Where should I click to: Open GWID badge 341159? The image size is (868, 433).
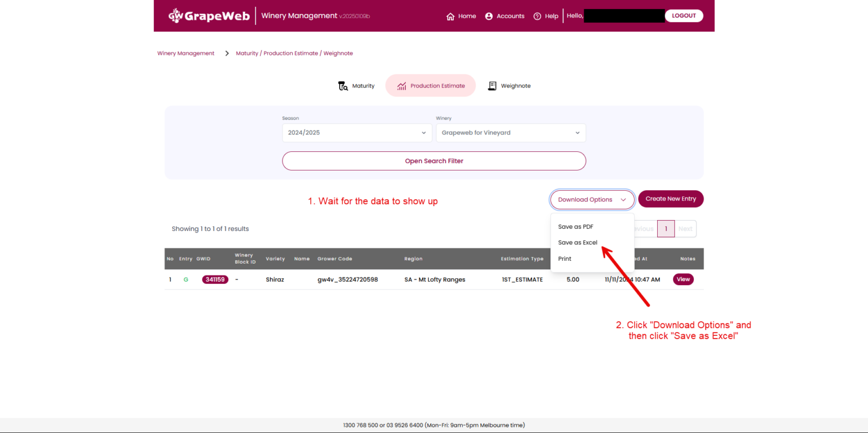(x=215, y=279)
